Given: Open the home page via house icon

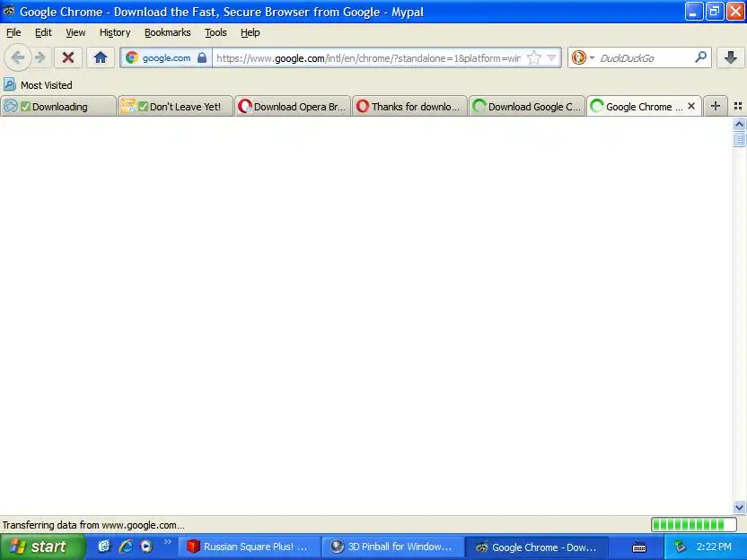Looking at the screenshot, I should click(x=100, y=57).
